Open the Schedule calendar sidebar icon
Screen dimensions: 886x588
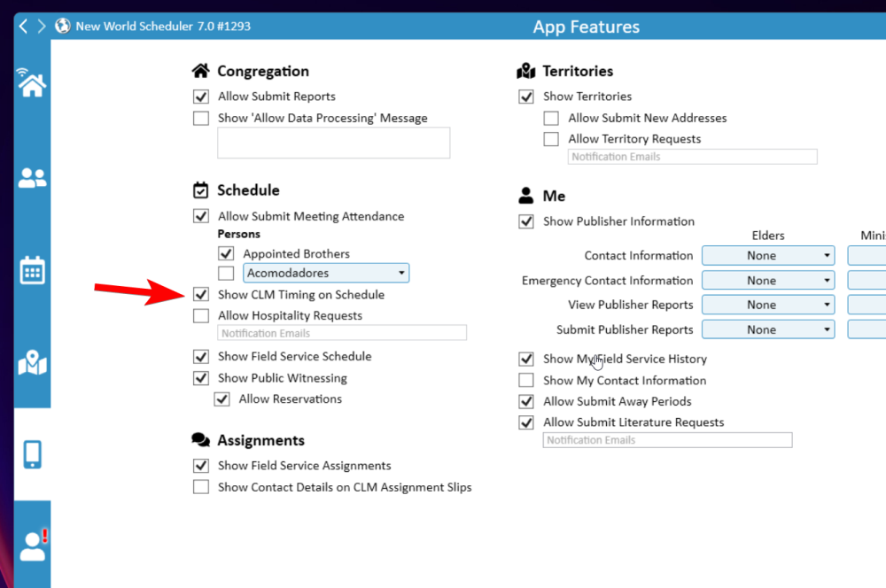click(x=33, y=270)
